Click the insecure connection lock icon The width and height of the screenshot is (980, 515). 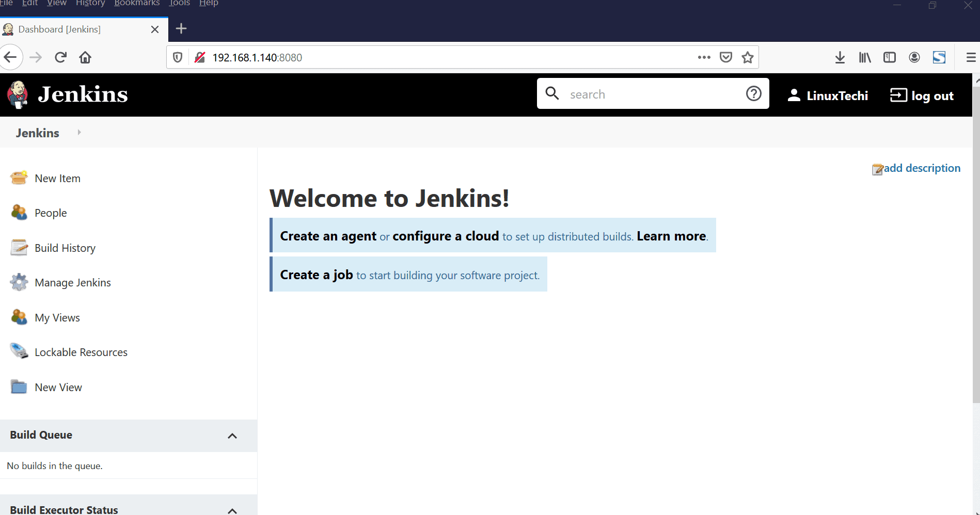[200, 57]
